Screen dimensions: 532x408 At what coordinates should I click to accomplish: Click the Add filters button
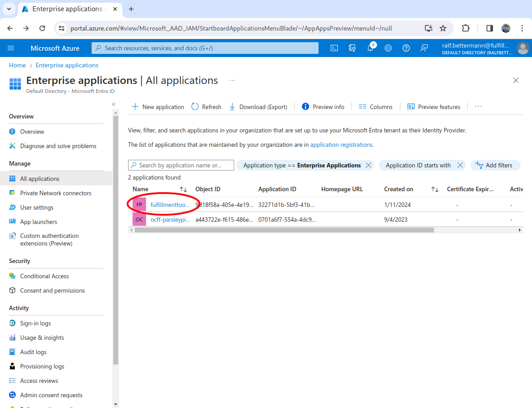click(495, 165)
